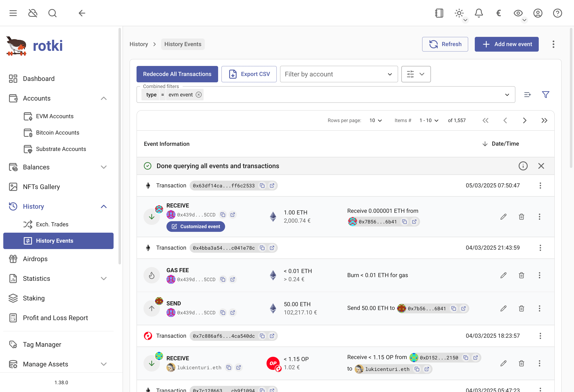Screen dimensions: 574x392
Task: Click the Refresh button
Action: tap(445, 44)
